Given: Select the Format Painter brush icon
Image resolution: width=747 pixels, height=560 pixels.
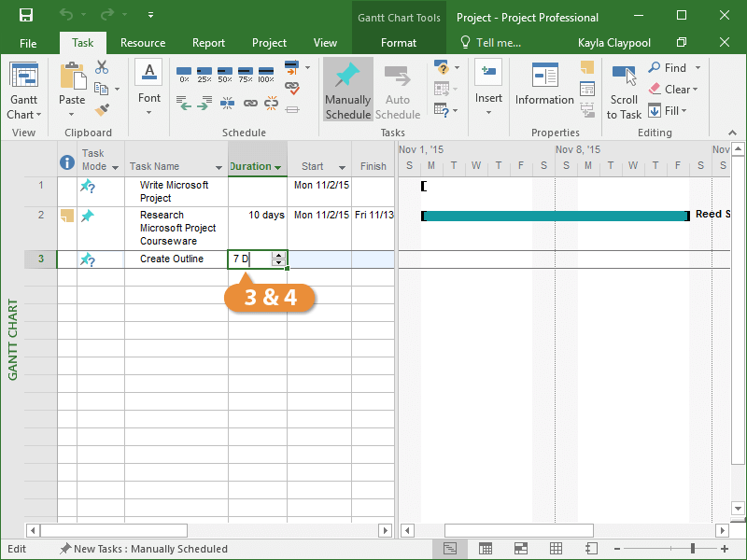Looking at the screenshot, I should click(102, 110).
